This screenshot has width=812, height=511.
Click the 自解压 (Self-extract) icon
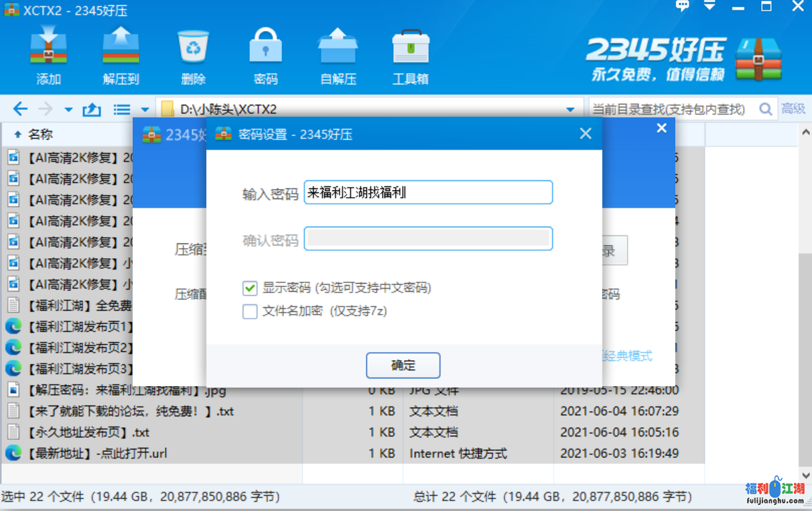[x=338, y=56]
